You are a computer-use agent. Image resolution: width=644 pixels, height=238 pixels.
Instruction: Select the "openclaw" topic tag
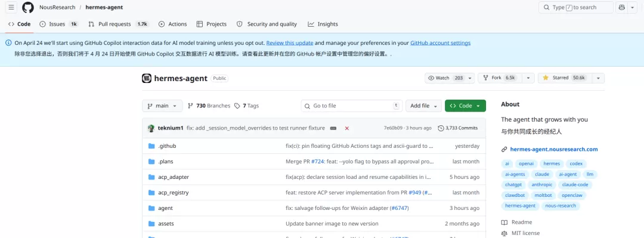point(572,195)
